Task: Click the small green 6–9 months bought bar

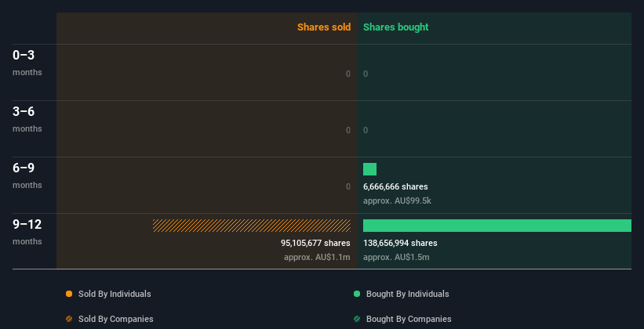Action: (369, 169)
